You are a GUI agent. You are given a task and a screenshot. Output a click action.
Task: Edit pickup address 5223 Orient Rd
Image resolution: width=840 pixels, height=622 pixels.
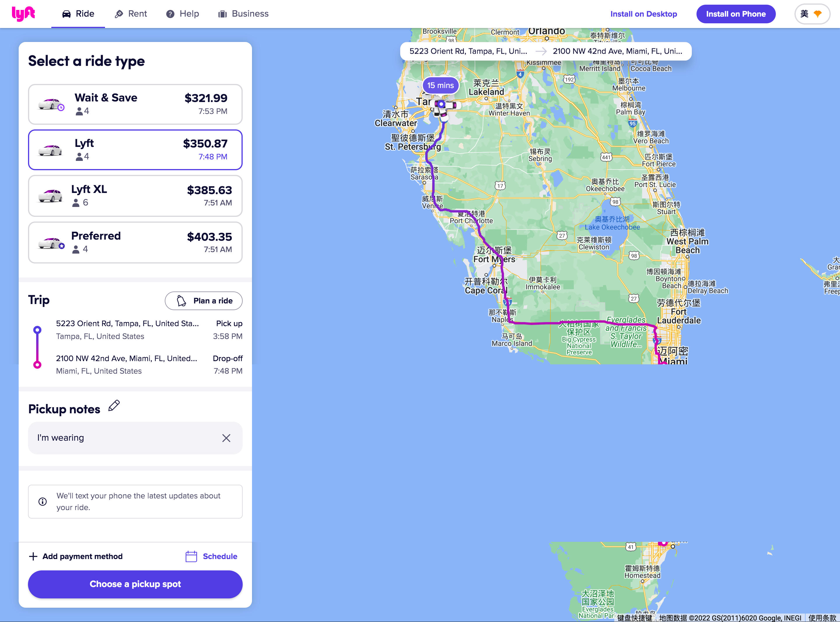(x=127, y=324)
